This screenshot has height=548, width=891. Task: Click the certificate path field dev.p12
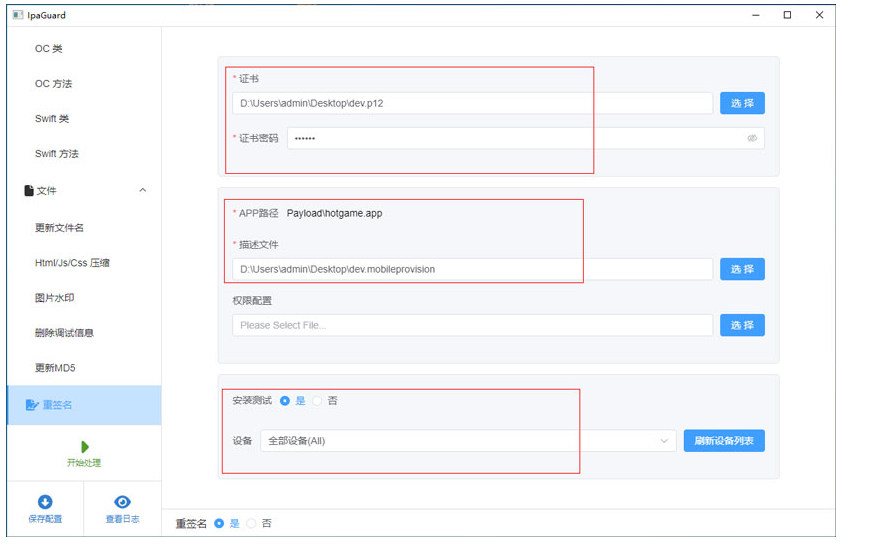pyautogui.click(x=472, y=103)
